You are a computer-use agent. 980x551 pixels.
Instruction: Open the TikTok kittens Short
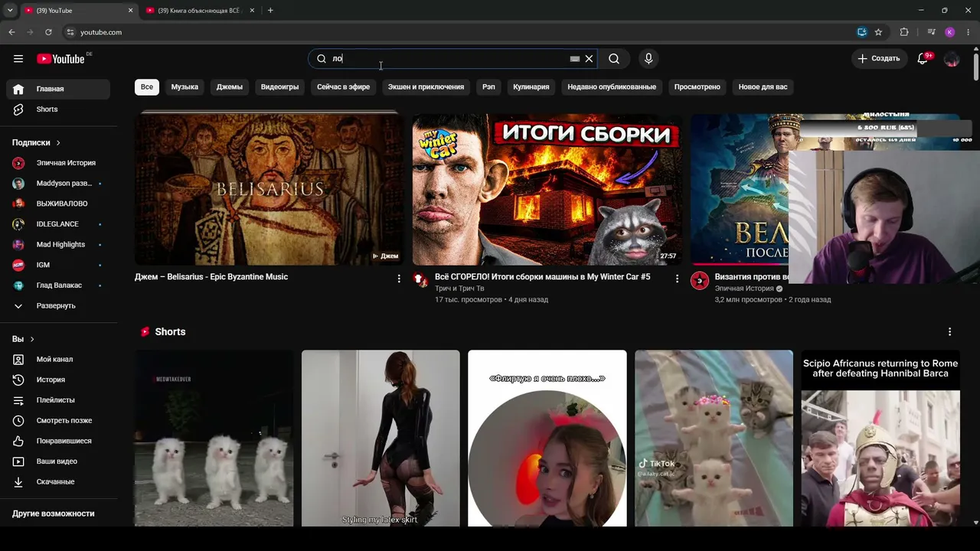714,439
